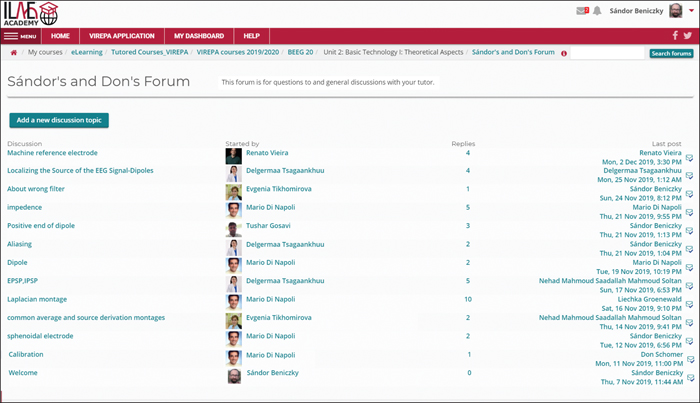Image resolution: width=700 pixels, height=403 pixels.
Task: Open impedence discussion
Action: click(25, 207)
